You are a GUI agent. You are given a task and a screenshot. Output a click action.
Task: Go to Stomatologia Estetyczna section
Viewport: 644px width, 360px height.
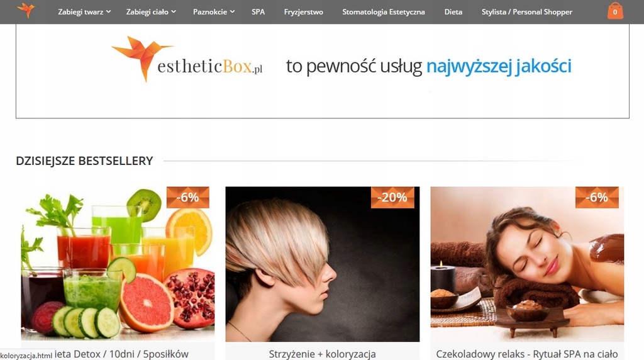point(384,12)
